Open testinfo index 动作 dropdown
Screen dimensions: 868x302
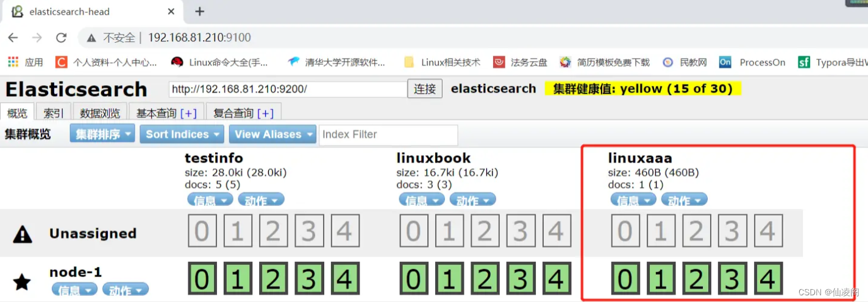click(261, 200)
